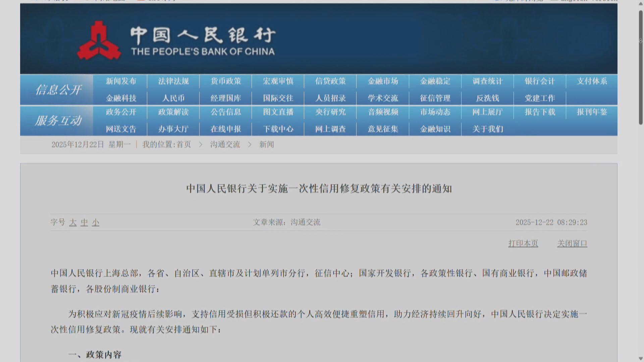Navigate to 首页 via the breadcrumb

(x=184, y=144)
